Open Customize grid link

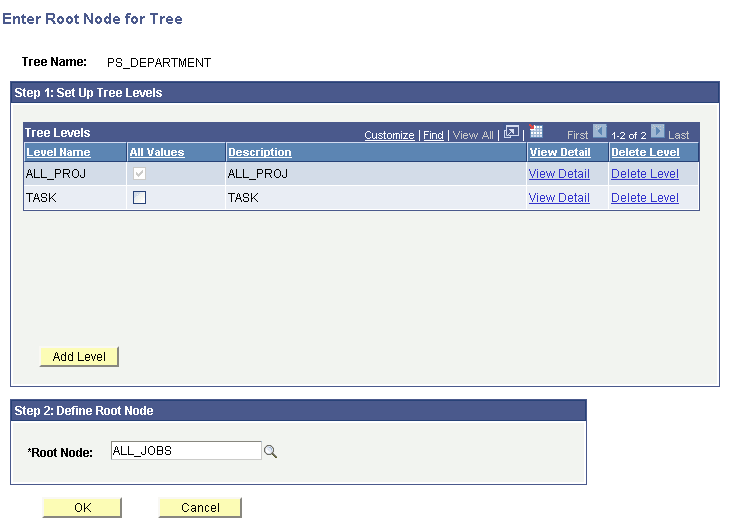pyautogui.click(x=389, y=135)
